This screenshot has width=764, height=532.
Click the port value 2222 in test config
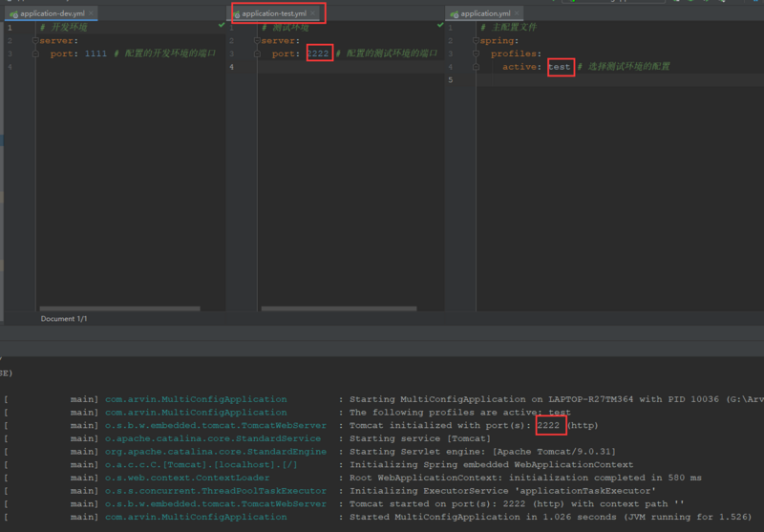pyautogui.click(x=318, y=53)
